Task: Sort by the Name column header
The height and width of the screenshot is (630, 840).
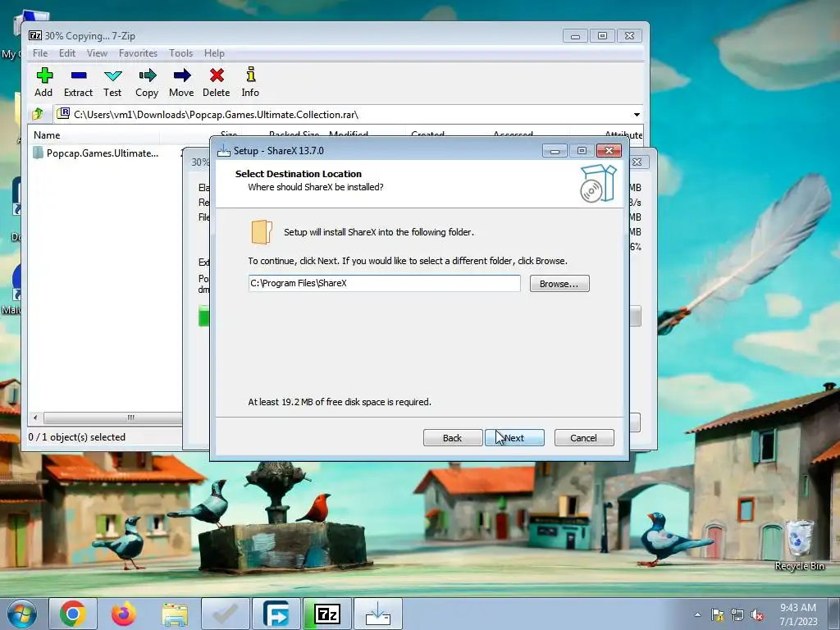Action: pos(94,135)
